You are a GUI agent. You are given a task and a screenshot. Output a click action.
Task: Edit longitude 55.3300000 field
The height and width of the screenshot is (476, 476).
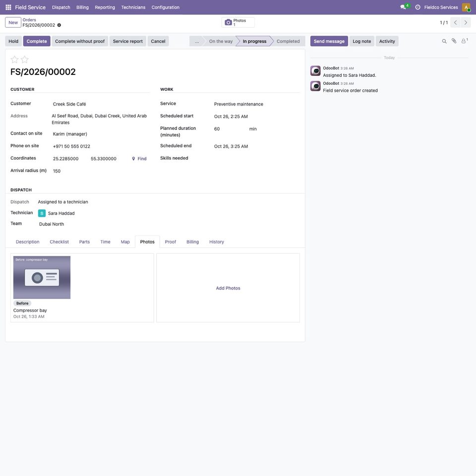[108, 159]
